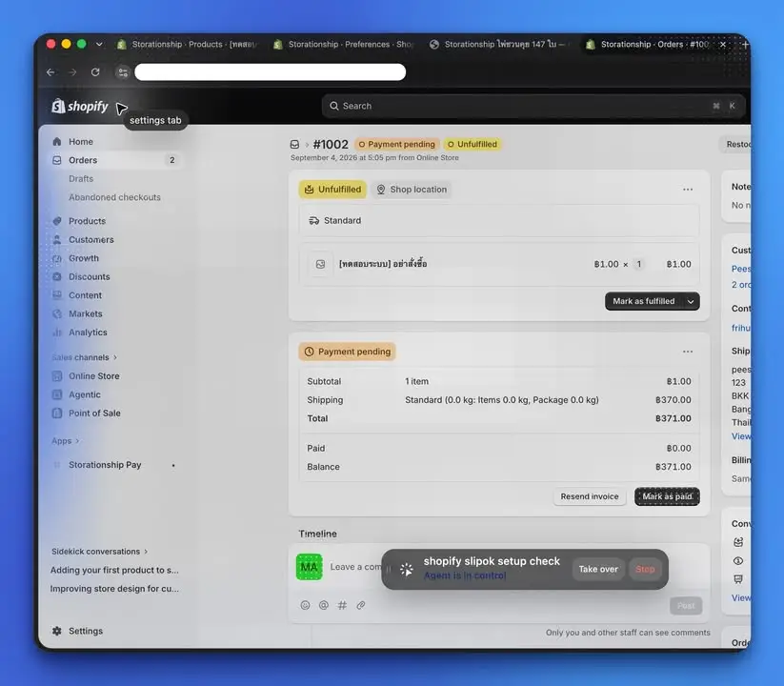
Task: Click the Payment pending header badge
Action: (x=397, y=144)
